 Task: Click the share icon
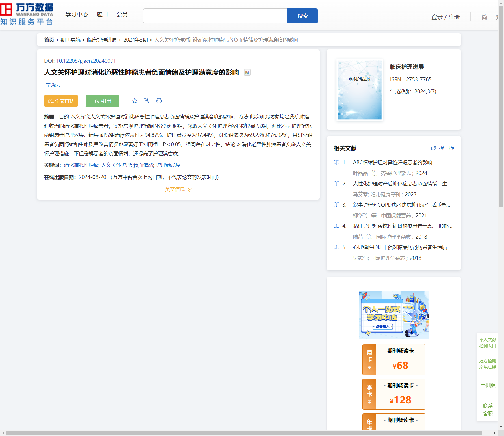click(x=146, y=101)
